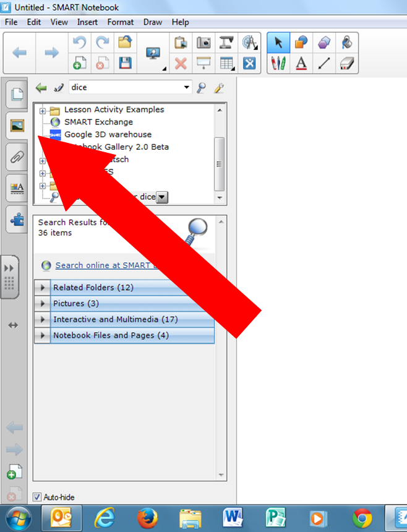Open the document camera tool
The height and width of the screenshot is (532, 407).
pos(226,43)
